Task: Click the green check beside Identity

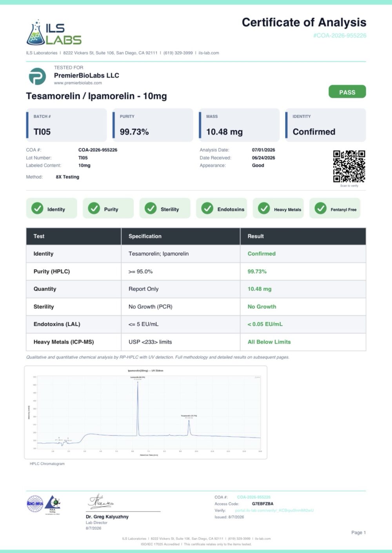Action: point(37,209)
